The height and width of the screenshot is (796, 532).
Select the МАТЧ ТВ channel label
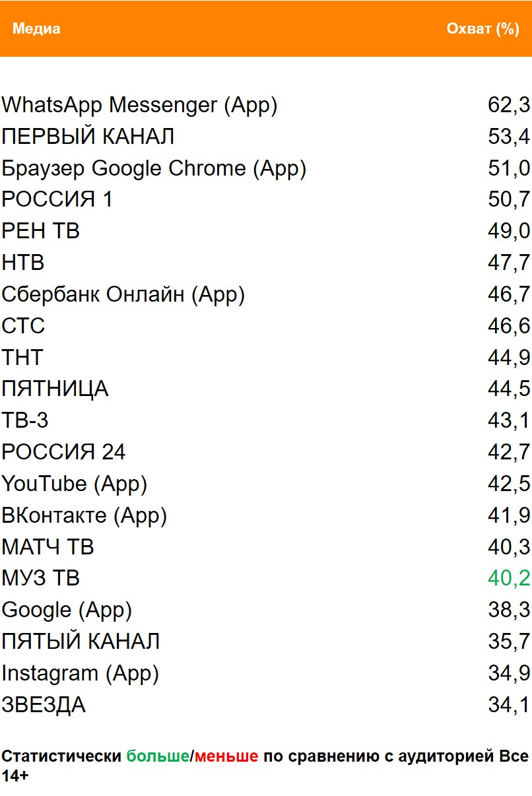click(x=48, y=547)
